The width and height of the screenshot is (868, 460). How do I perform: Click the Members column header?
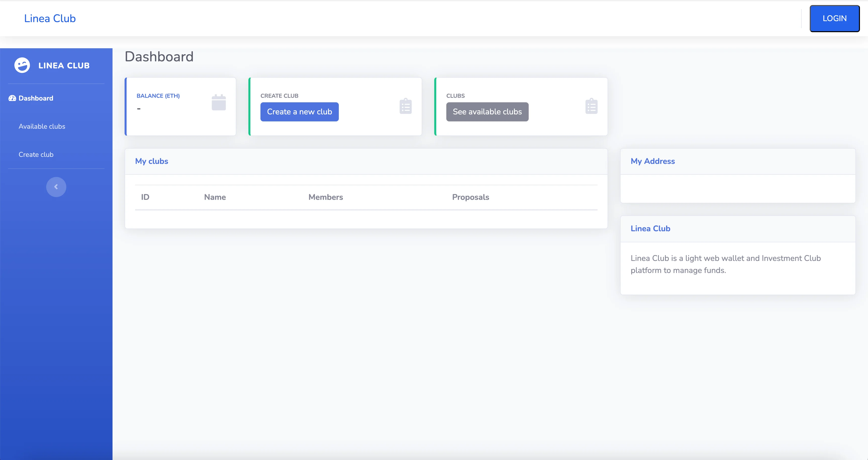click(325, 197)
